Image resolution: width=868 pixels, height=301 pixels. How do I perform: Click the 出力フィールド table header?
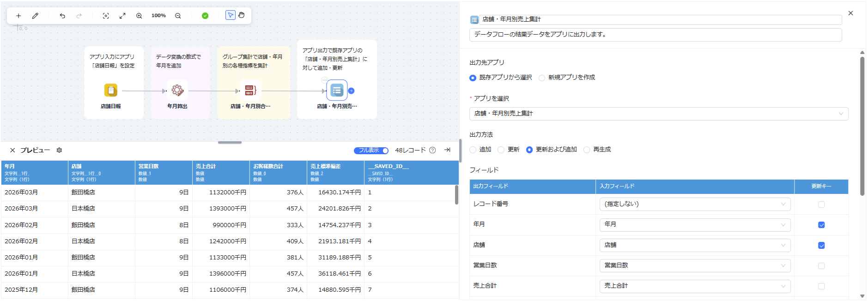(532, 187)
